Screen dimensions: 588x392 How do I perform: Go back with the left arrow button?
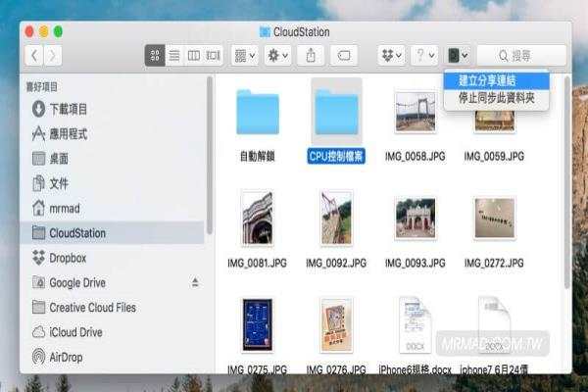(x=34, y=56)
